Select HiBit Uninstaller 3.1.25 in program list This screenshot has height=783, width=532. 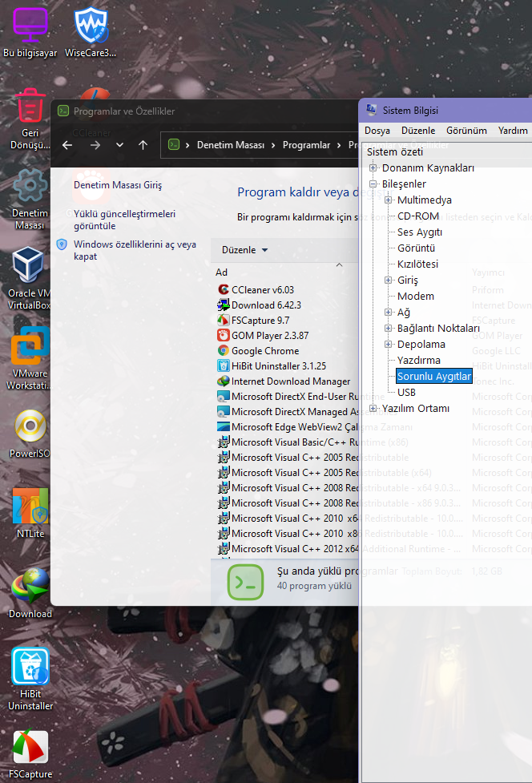(272, 366)
